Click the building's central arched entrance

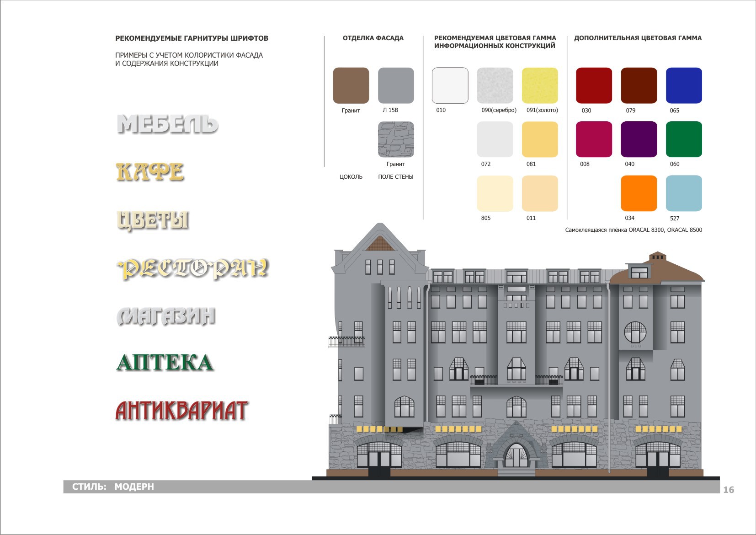coord(516,455)
